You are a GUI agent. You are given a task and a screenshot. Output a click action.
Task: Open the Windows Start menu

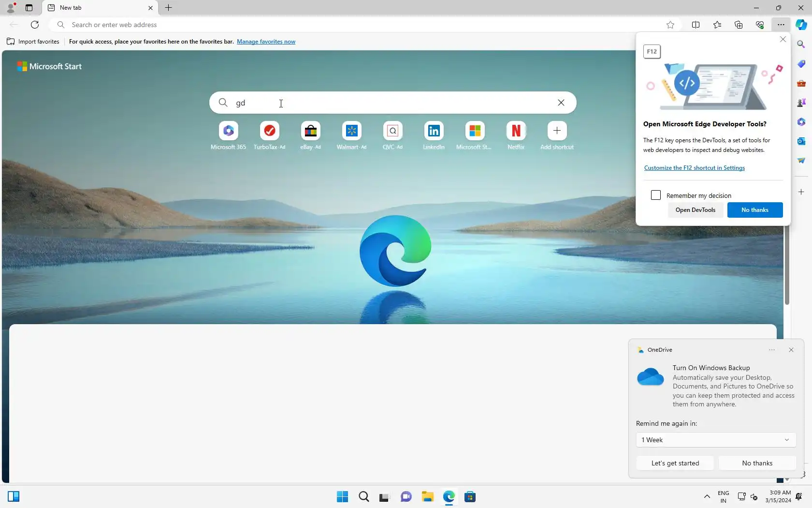click(342, 496)
